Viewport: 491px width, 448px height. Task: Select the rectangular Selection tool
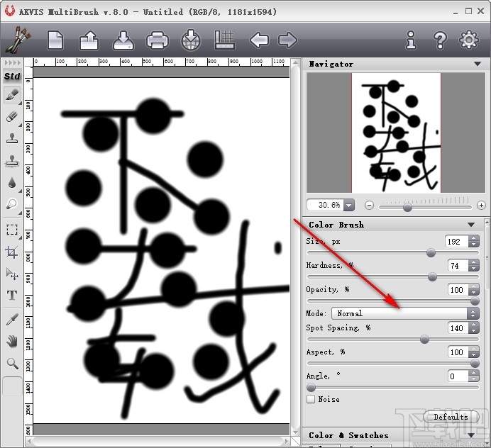coord(12,230)
